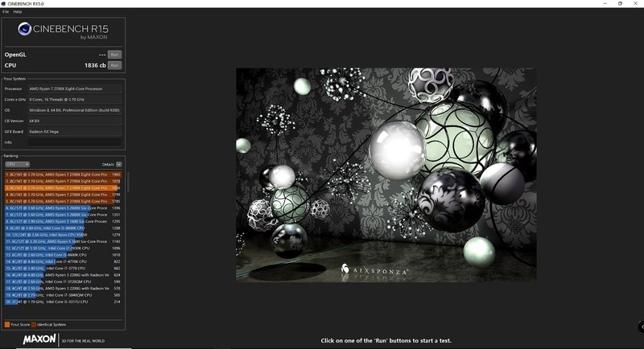Open the CPU ranking type dropdown
This screenshot has height=349, width=644.
coord(17,165)
